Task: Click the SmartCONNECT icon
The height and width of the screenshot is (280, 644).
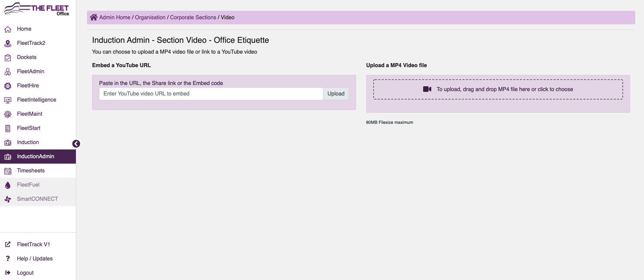Action: [8, 199]
